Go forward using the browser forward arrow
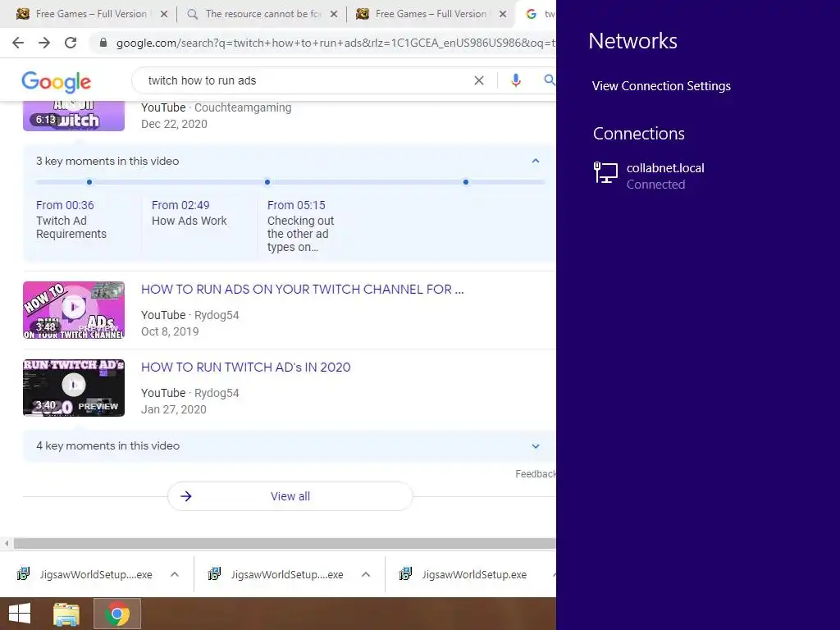The image size is (840, 630). pyautogui.click(x=44, y=43)
